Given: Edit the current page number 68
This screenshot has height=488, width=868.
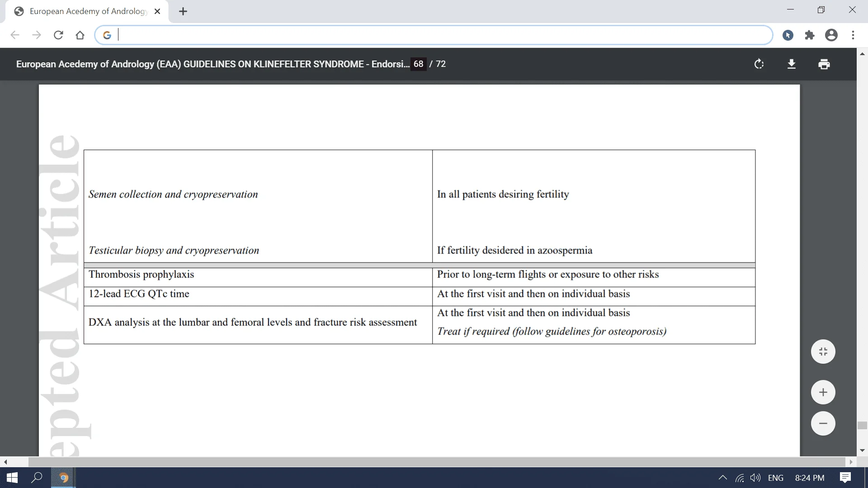Looking at the screenshot, I should 419,64.
